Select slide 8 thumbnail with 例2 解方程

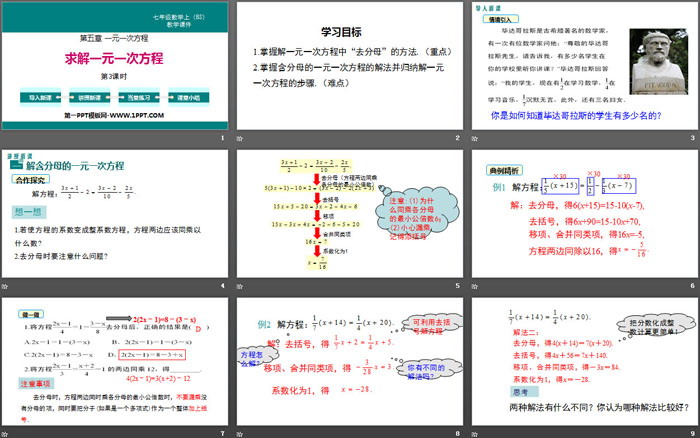(350, 361)
